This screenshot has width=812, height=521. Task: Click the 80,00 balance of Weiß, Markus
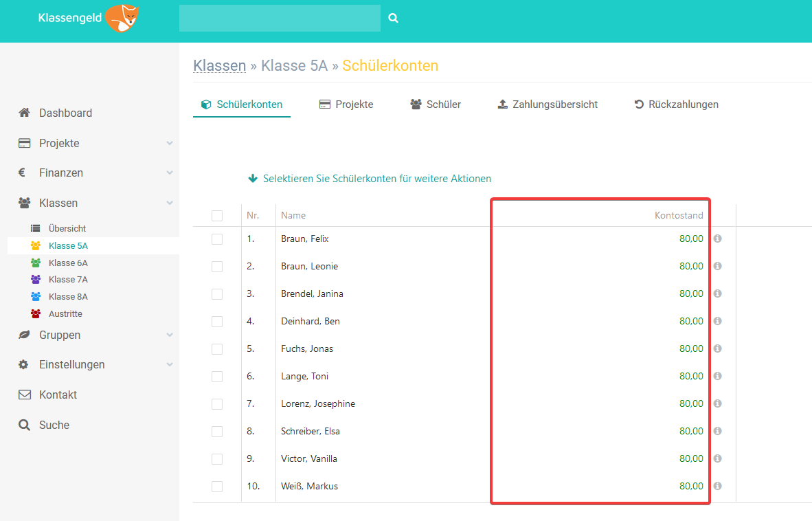[x=691, y=486]
